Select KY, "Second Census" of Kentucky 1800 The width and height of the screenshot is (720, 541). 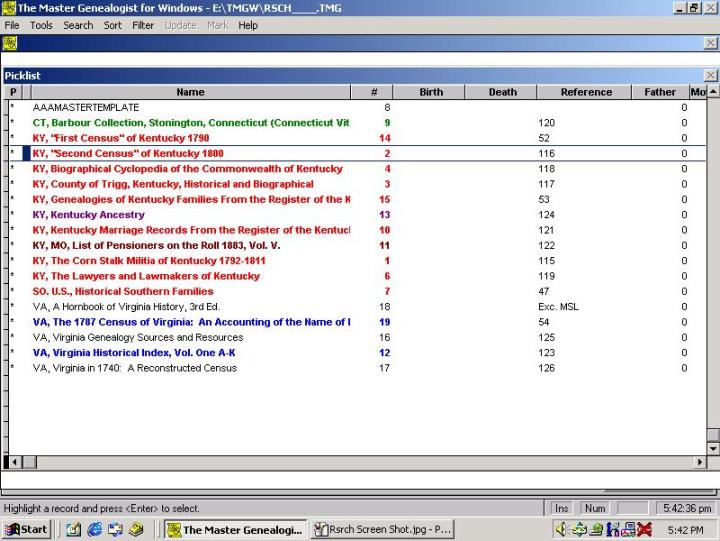357,153
